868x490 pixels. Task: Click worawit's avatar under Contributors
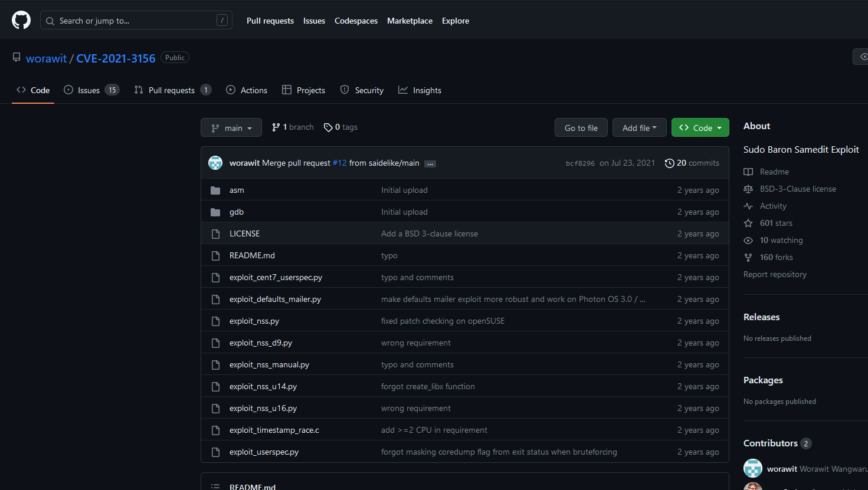pyautogui.click(x=753, y=468)
